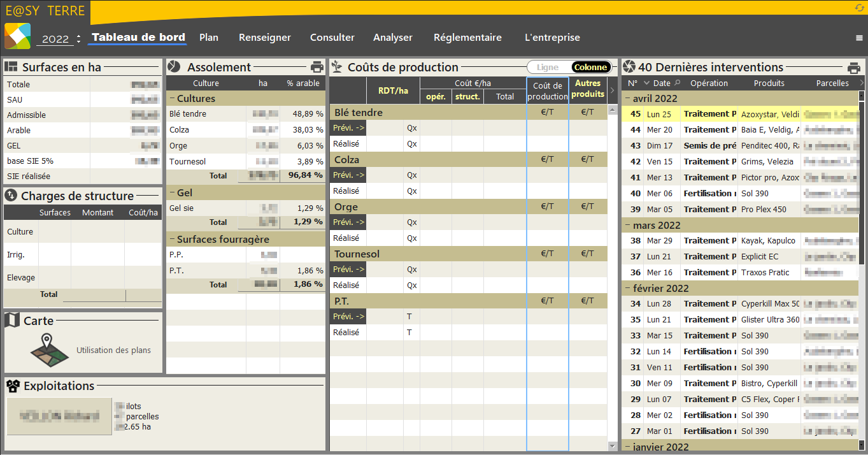Viewport: 868px width, 455px height.
Task: Collapse the avril 2022 interventions group
Action: pyautogui.click(x=627, y=99)
